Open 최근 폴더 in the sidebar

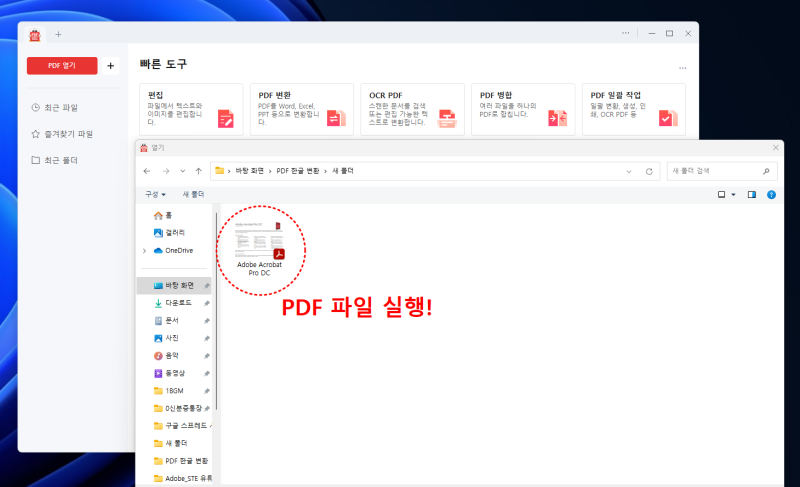pyautogui.click(x=55, y=160)
